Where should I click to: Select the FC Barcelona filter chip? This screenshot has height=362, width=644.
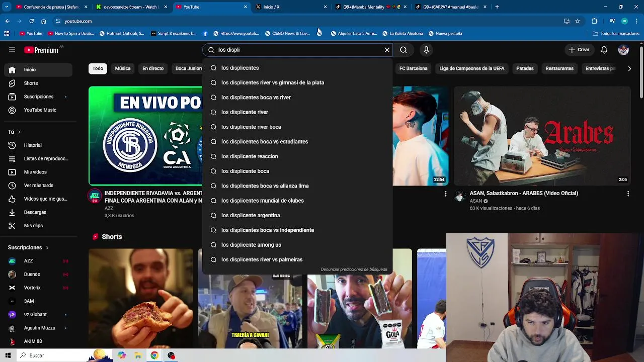point(413,68)
